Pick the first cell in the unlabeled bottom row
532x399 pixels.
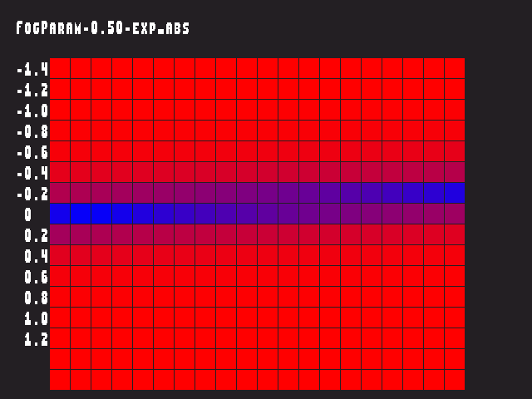(60, 380)
